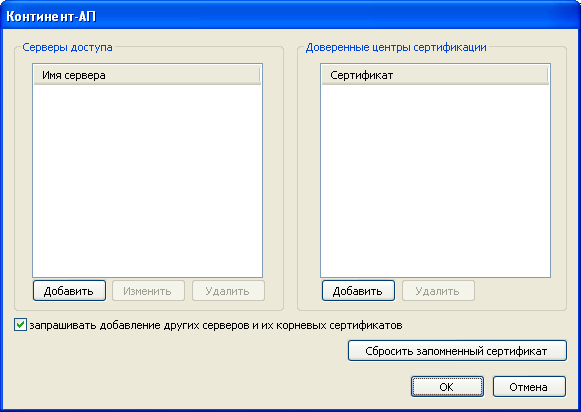Image resolution: width=581 pixels, height=412 pixels.
Task: Click inside the empty server names list
Action: tap(147, 180)
